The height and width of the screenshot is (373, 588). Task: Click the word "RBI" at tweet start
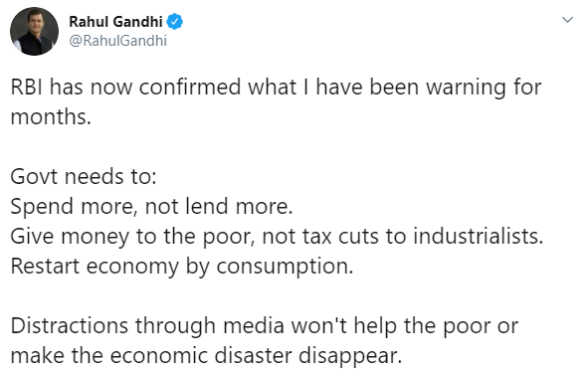(27, 87)
